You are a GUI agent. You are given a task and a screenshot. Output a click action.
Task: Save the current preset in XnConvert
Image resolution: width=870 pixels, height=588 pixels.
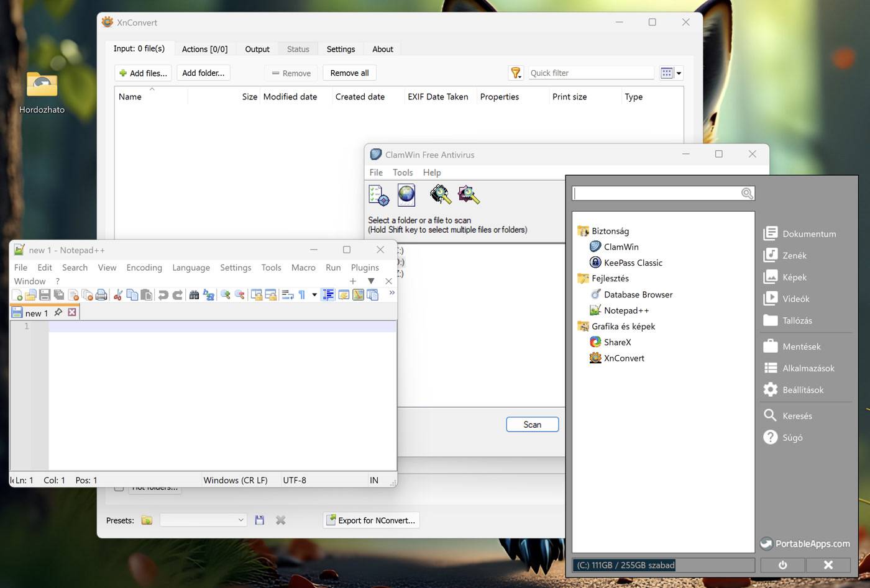(260, 520)
